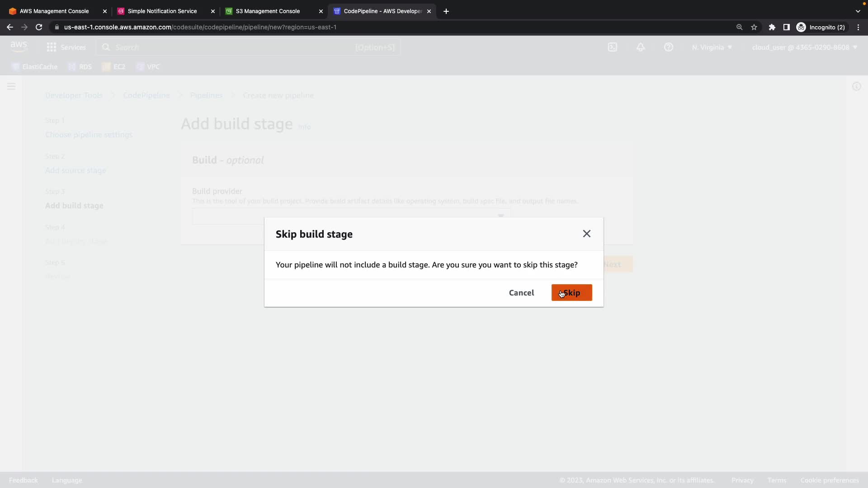The height and width of the screenshot is (488, 868).
Task: Cancel skipping the build stage
Action: point(521,293)
